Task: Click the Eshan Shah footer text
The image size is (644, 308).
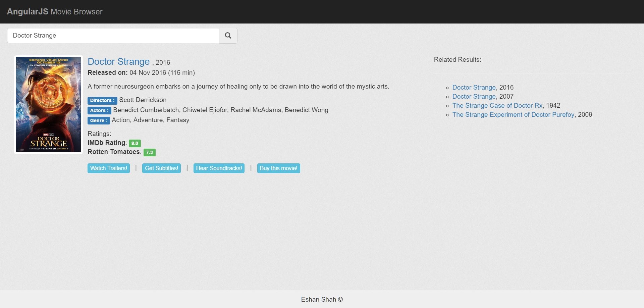Action: pos(322,300)
